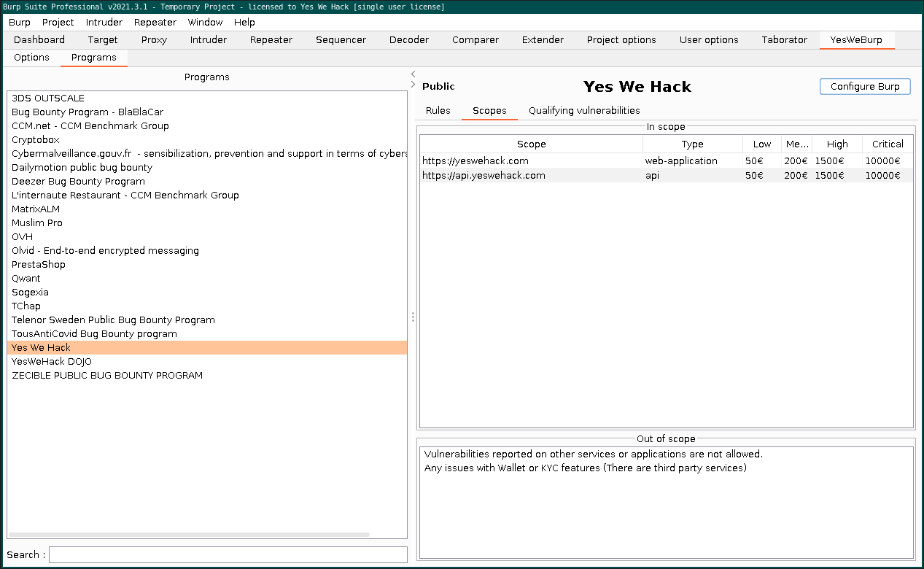Select the YesWeBurp tab
The width and height of the screenshot is (924, 569).
(x=857, y=40)
